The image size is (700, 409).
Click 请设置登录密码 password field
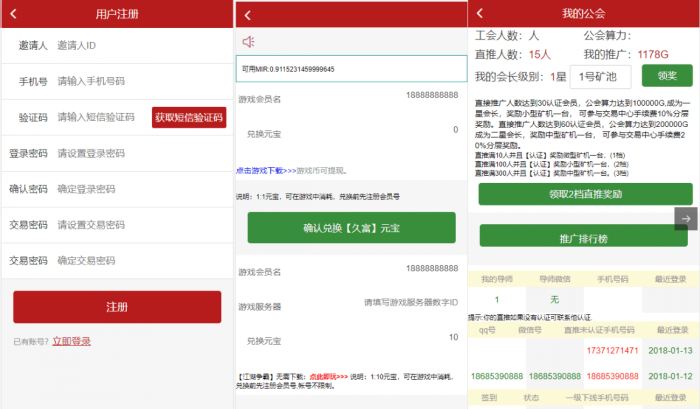click(130, 153)
